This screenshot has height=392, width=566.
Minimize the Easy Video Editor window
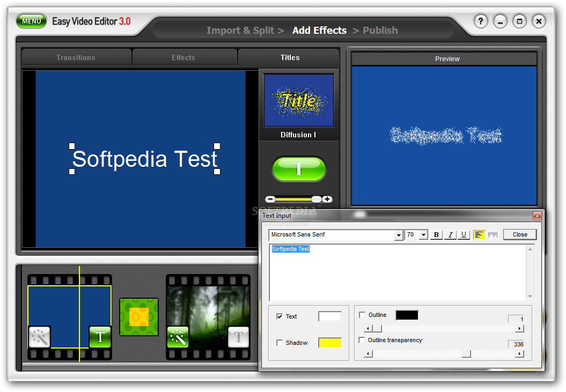[x=501, y=21]
